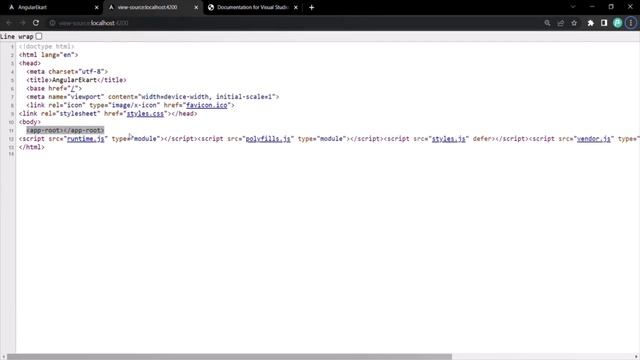This screenshot has width=640, height=360.
Task: Open a new browser tab
Action: tap(311, 7)
